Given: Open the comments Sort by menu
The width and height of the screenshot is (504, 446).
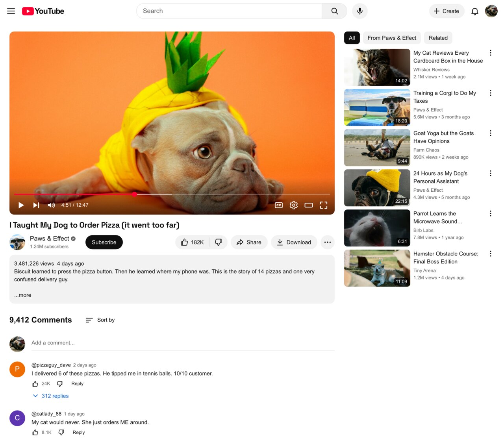Looking at the screenshot, I should point(100,320).
